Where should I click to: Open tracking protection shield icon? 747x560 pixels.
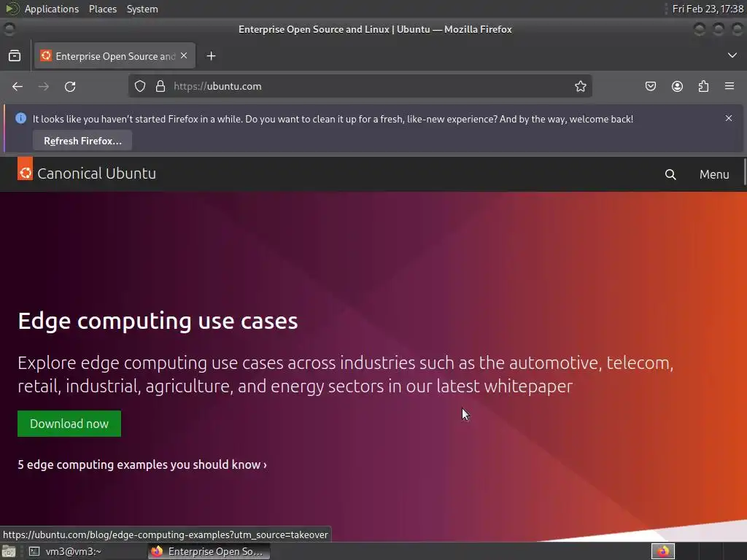pos(139,86)
